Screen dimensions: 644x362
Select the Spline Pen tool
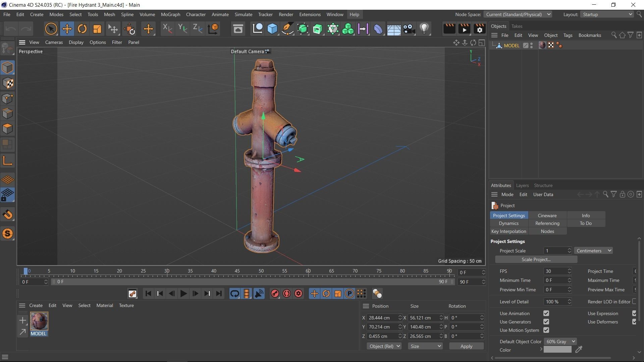(287, 29)
